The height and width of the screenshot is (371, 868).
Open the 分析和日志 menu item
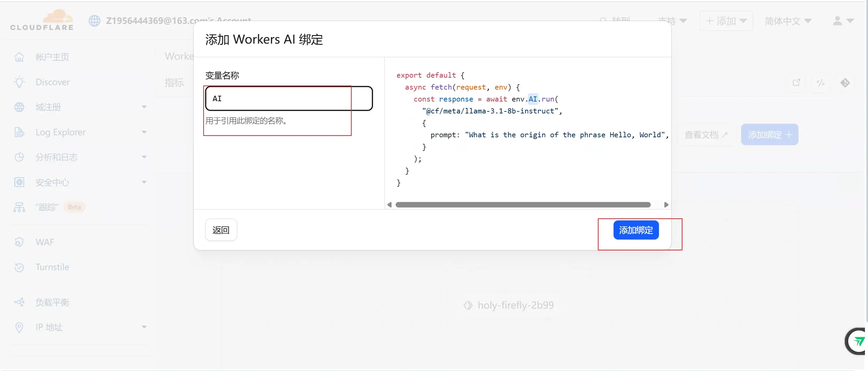80,157
